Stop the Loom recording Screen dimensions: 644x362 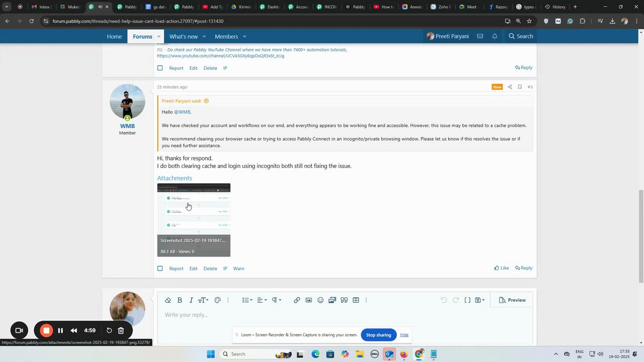coord(46,330)
